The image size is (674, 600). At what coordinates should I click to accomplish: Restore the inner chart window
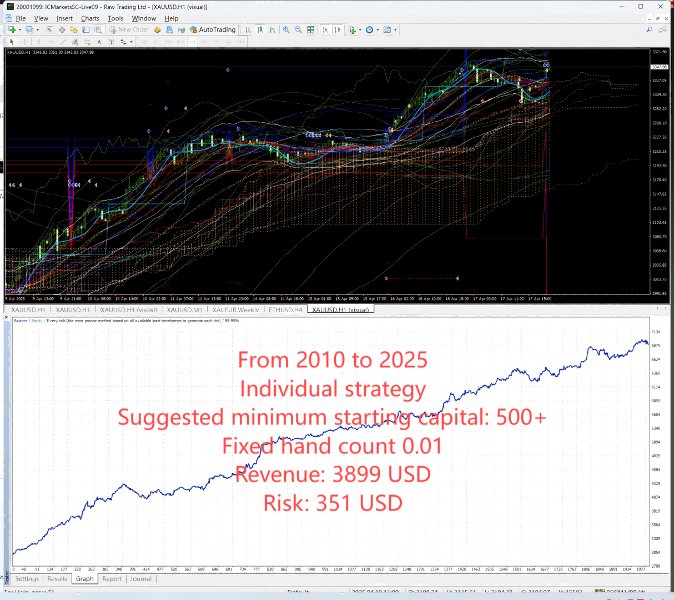click(658, 18)
